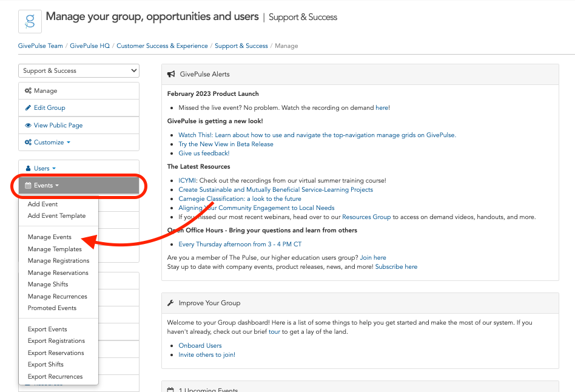
Task: Click 'GivePulse is getting a new look!' heading
Action: [215, 121]
